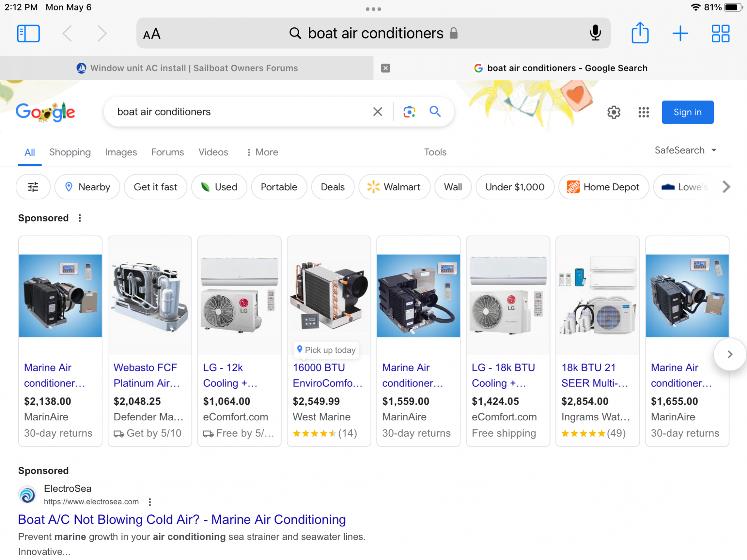The width and height of the screenshot is (747, 560).
Task: Open a new Safari tab
Action: point(680,34)
